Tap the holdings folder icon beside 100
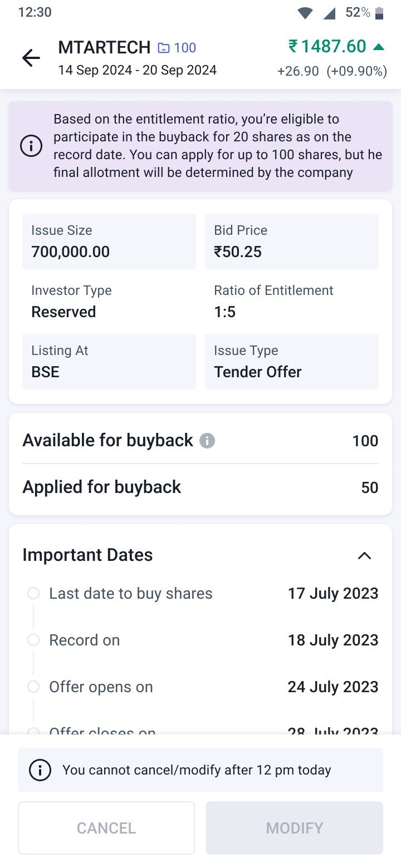 164,48
